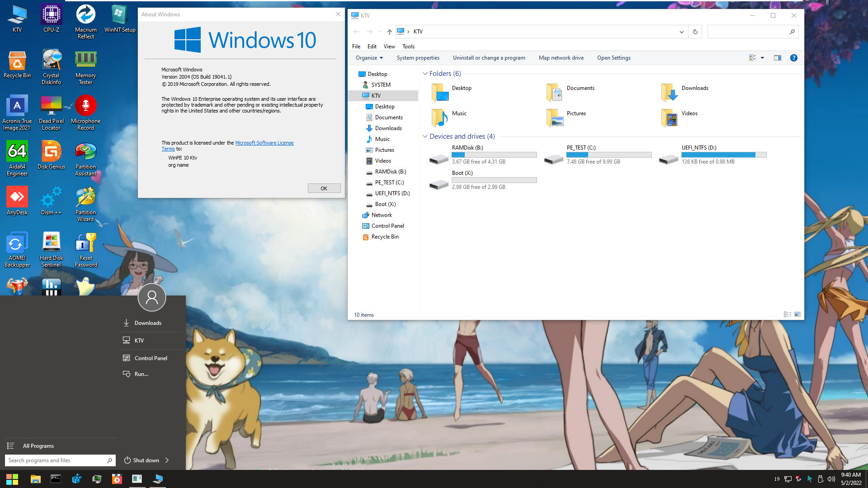The image size is (868, 488).
Task: Click the Up arrow in Explorer navigation
Action: tap(389, 32)
